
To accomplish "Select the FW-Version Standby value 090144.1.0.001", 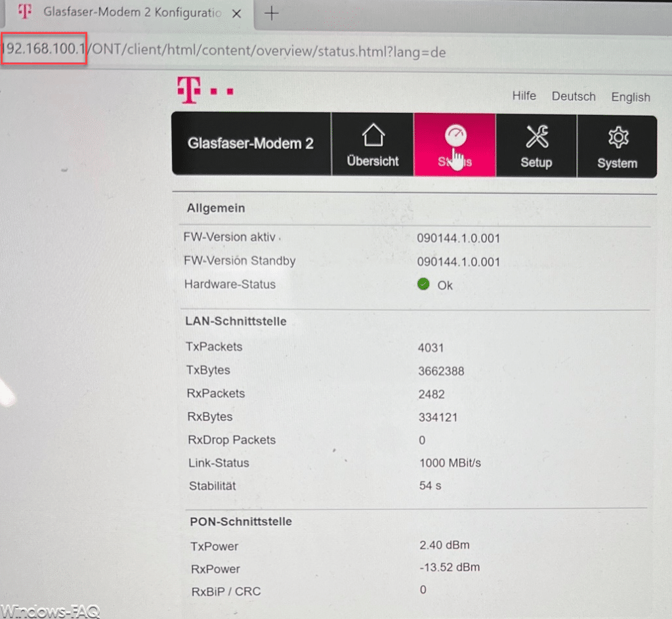I will [x=459, y=262].
